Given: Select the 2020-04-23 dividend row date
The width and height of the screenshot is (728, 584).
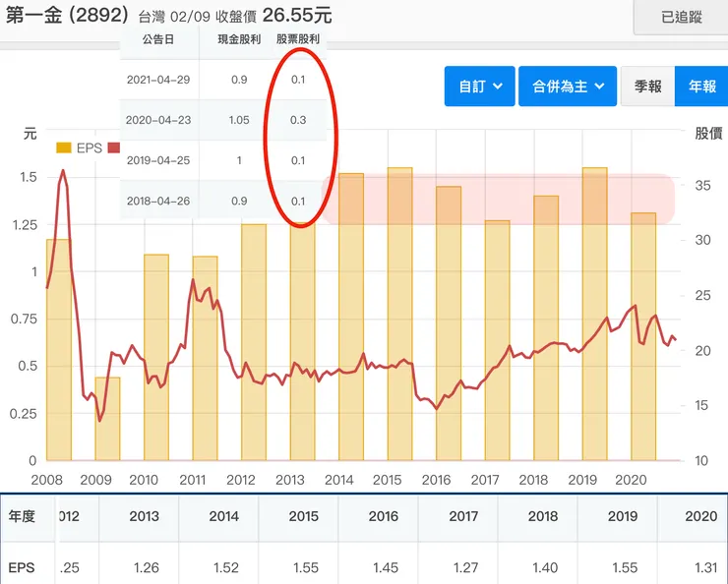Looking at the screenshot, I should point(158,120).
